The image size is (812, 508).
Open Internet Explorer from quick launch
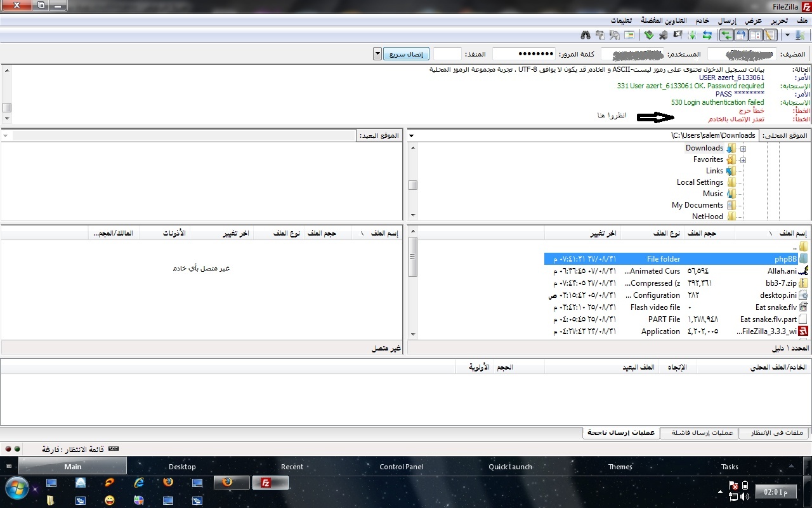pos(139,483)
